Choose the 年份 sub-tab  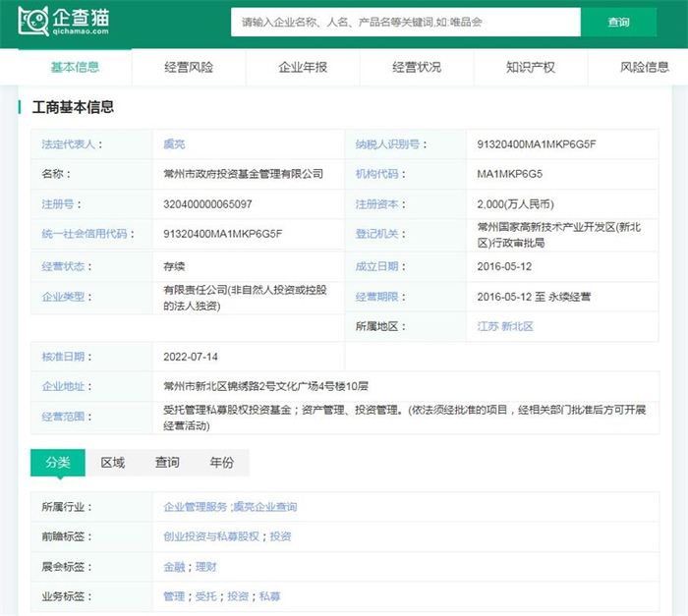pyautogui.click(x=221, y=463)
